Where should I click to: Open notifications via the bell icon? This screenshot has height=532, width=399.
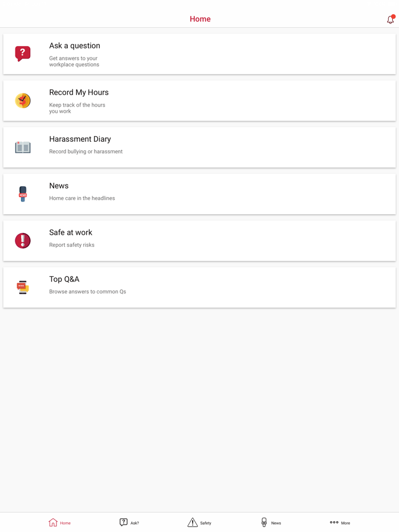(x=390, y=19)
